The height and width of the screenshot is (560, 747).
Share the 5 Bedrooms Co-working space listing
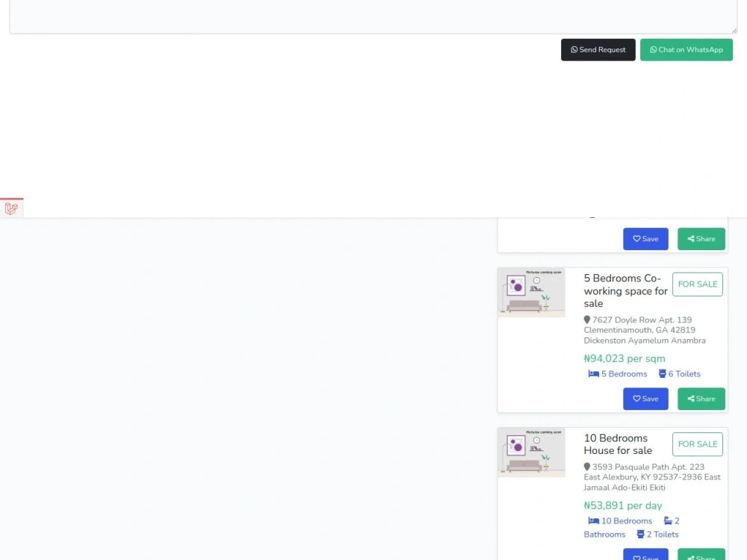click(701, 399)
